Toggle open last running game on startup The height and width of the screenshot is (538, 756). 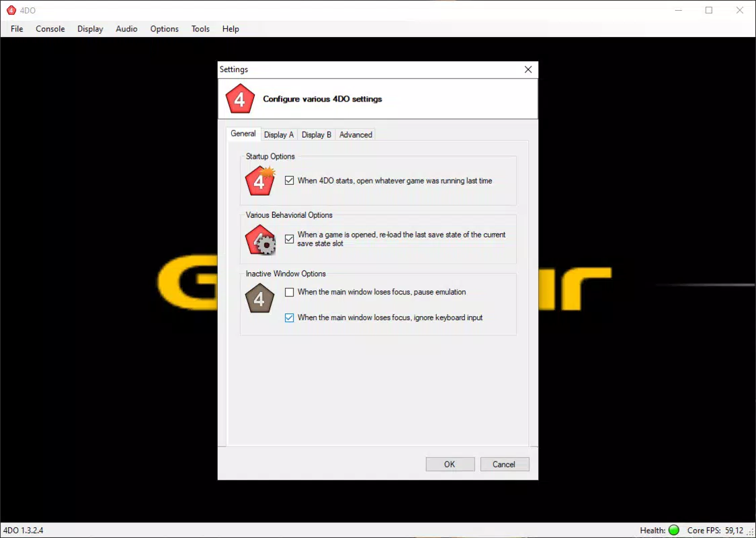coord(289,181)
